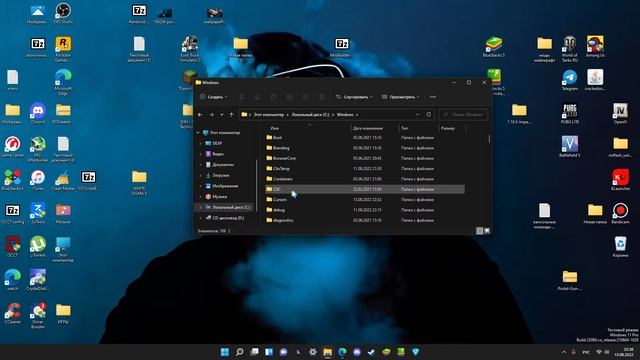Open World of Tanks desktop shortcut
Viewport: 640px width, 360px height.
tap(570, 49)
